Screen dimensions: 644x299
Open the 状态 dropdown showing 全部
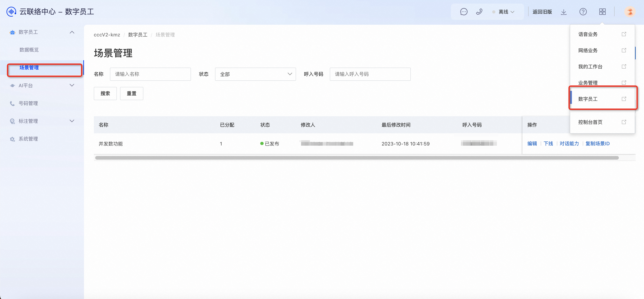[x=255, y=74]
